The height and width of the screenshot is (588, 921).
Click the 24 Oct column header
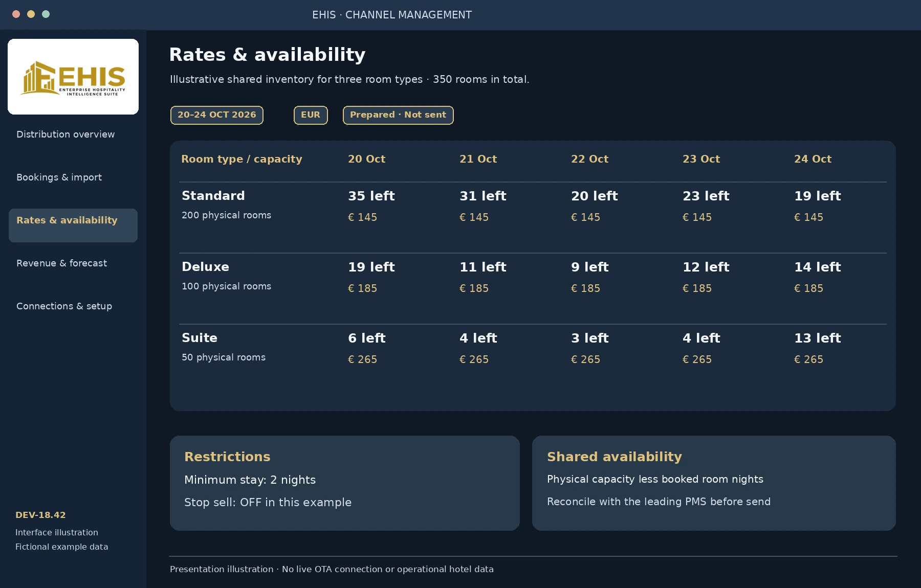click(x=813, y=159)
